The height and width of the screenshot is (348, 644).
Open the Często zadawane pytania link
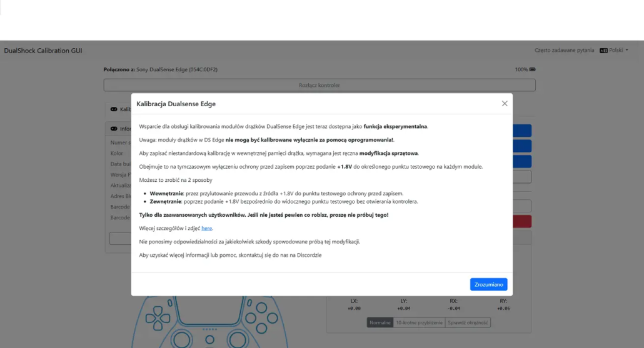coord(564,50)
